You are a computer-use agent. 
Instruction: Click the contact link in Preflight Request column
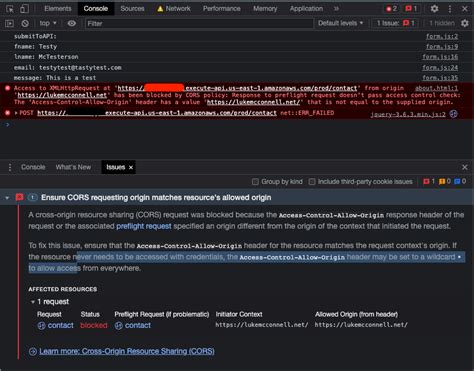click(x=138, y=326)
